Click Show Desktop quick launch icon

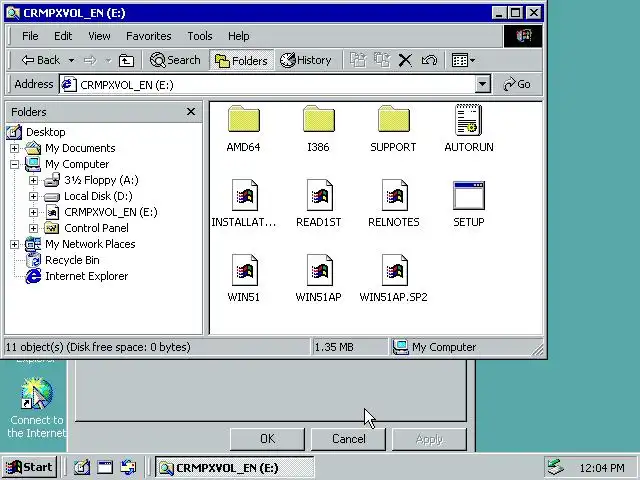82,467
